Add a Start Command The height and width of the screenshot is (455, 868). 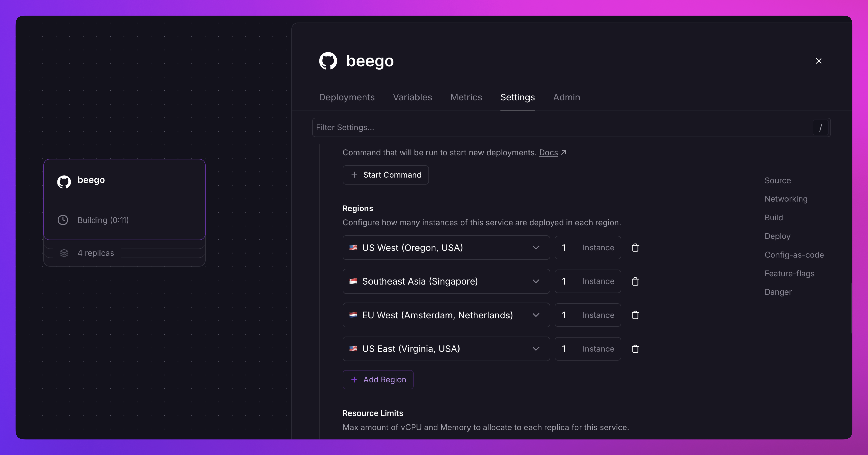pyautogui.click(x=386, y=175)
